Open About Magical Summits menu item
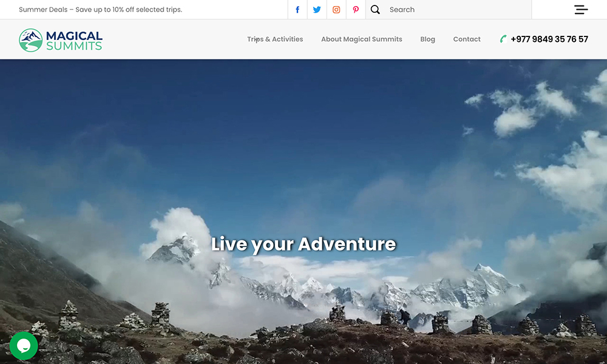Viewport: 607px width, 364px height. point(361,39)
